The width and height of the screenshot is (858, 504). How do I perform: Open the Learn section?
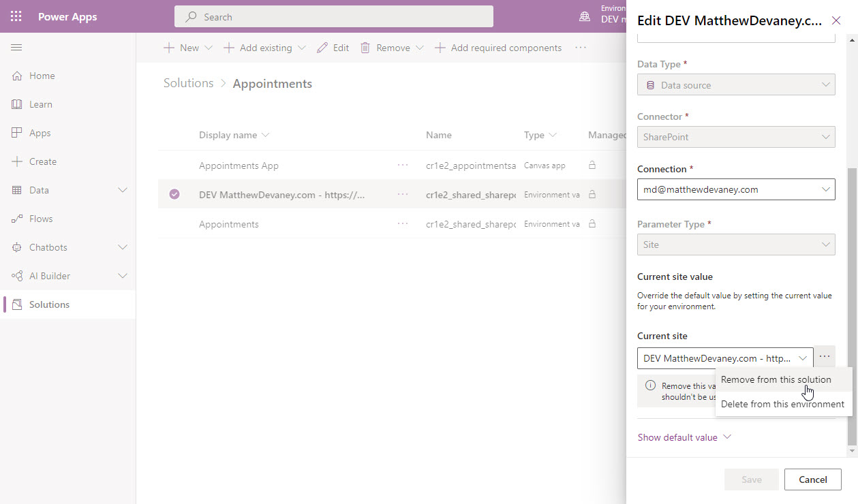tap(41, 104)
